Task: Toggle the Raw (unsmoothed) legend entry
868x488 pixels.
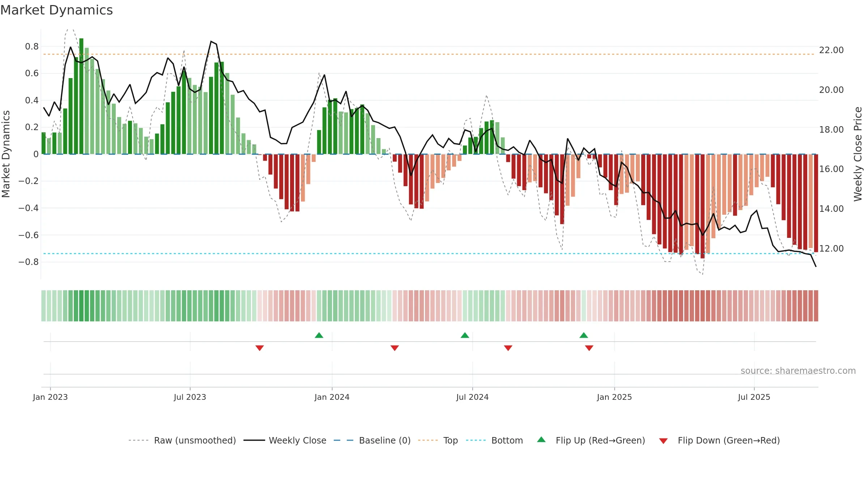Action: click(182, 440)
